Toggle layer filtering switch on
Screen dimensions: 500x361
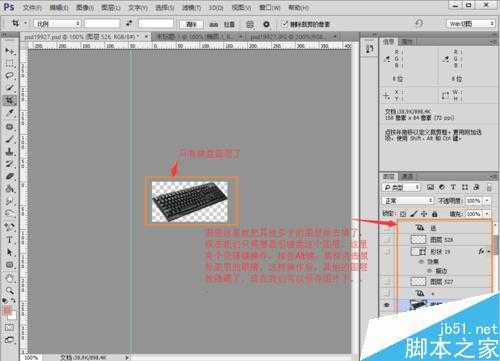489,188
